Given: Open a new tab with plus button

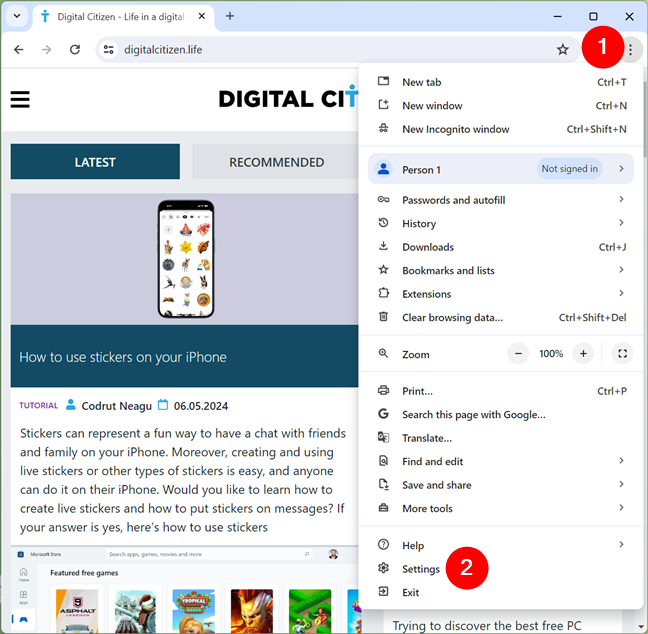Looking at the screenshot, I should click(x=230, y=16).
